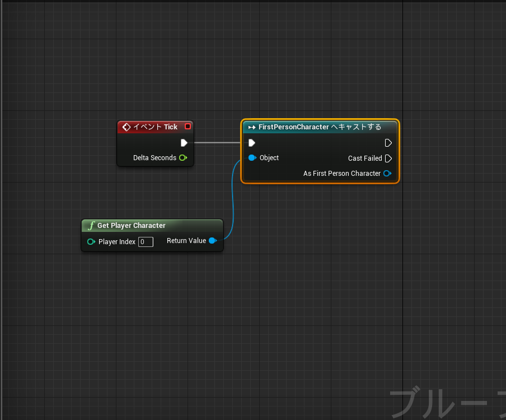Click the cast node's execution input pin

pos(252,143)
